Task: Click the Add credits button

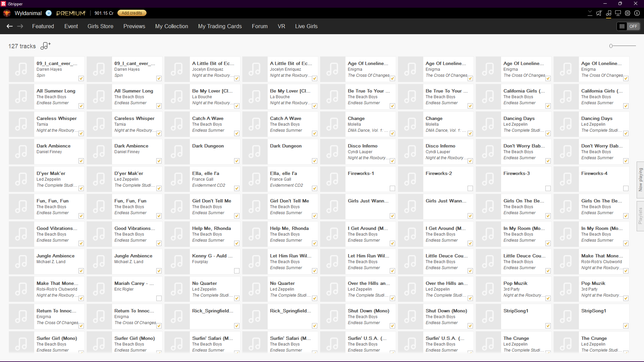Action: pyautogui.click(x=132, y=13)
